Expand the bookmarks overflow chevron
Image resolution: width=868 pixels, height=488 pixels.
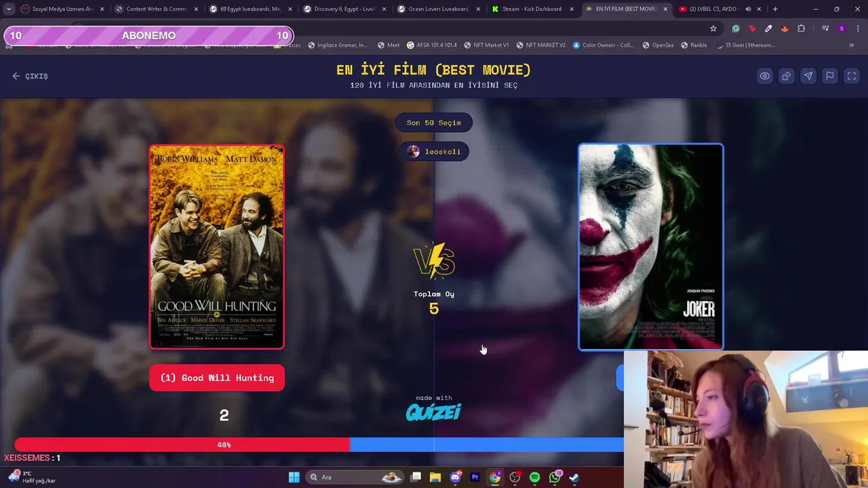[852, 45]
